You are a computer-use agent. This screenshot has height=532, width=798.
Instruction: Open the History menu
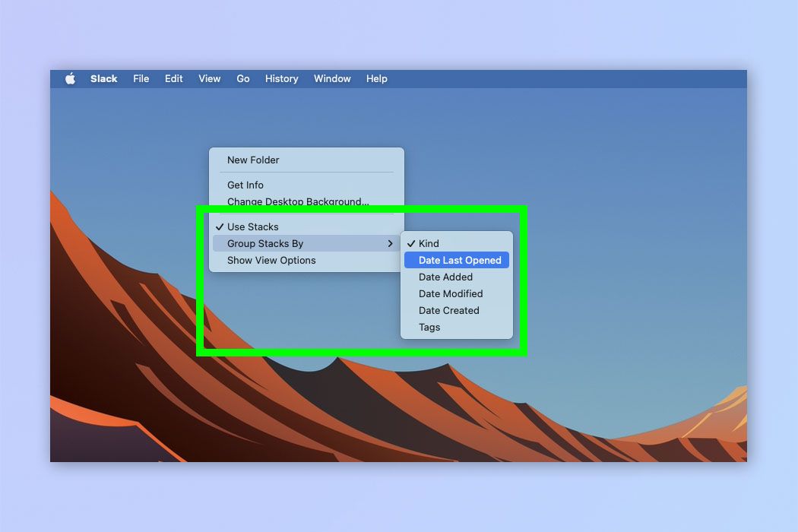[281, 78]
